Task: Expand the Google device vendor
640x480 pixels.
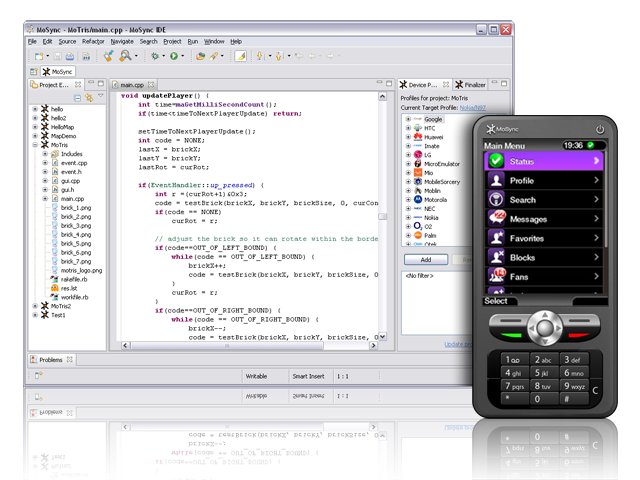Action: [x=408, y=119]
